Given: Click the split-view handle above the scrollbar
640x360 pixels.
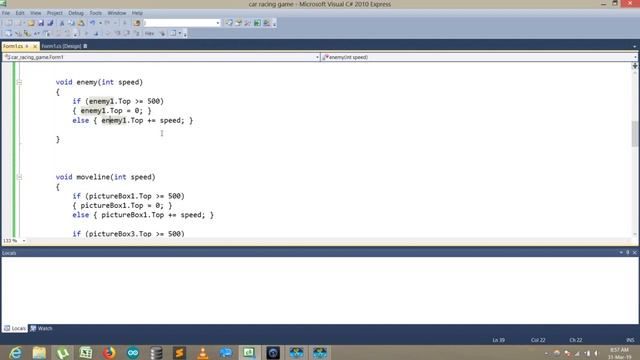Looking at the screenshot, I should [635, 65].
